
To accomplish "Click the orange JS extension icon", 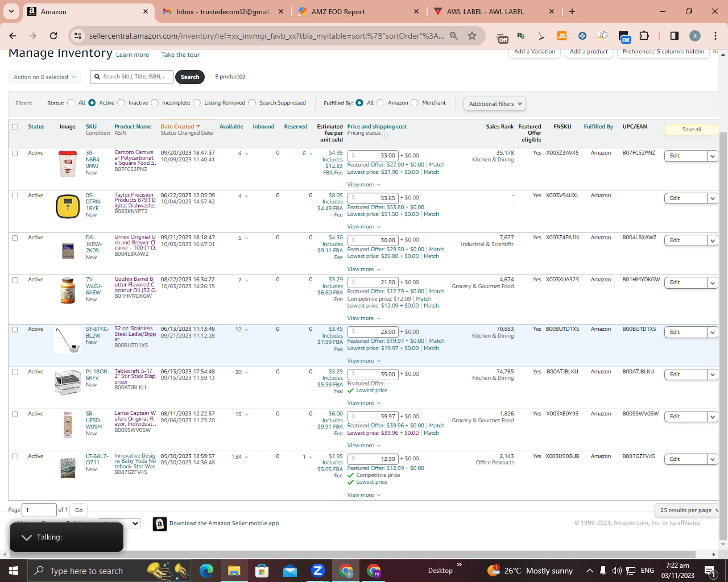I will (x=562, y=36).
